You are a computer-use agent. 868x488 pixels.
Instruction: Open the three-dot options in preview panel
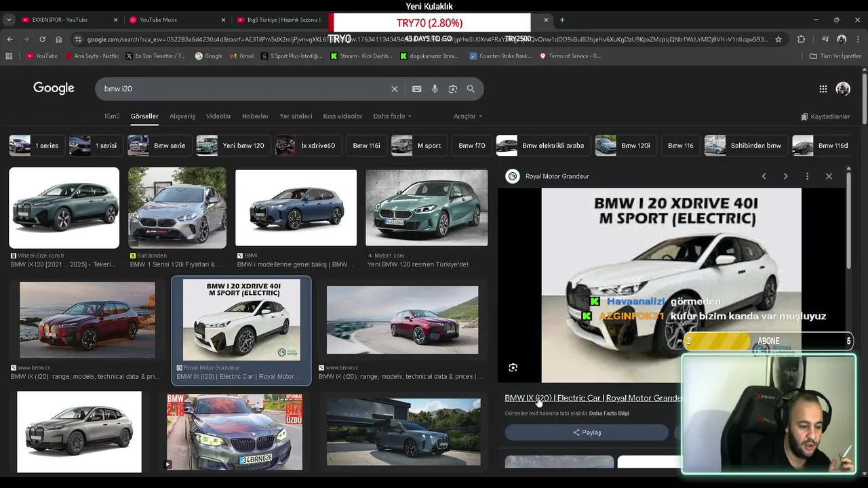(807, 176)
